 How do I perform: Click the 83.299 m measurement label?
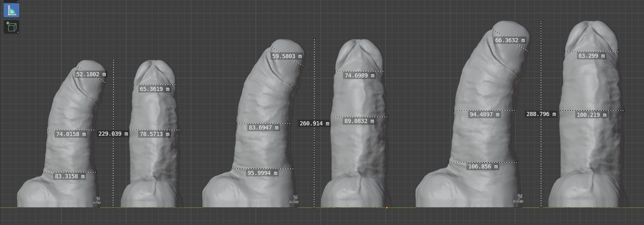point(591,56)
